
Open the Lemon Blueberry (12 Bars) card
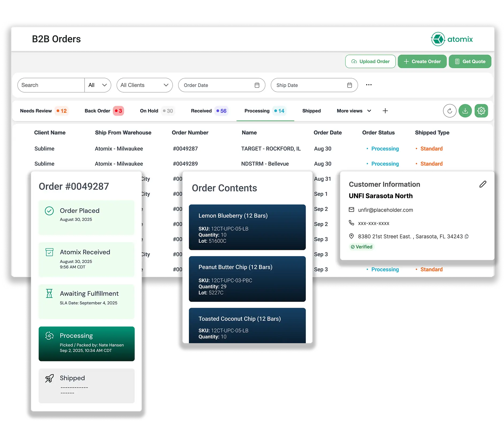(x=247, y=227)
